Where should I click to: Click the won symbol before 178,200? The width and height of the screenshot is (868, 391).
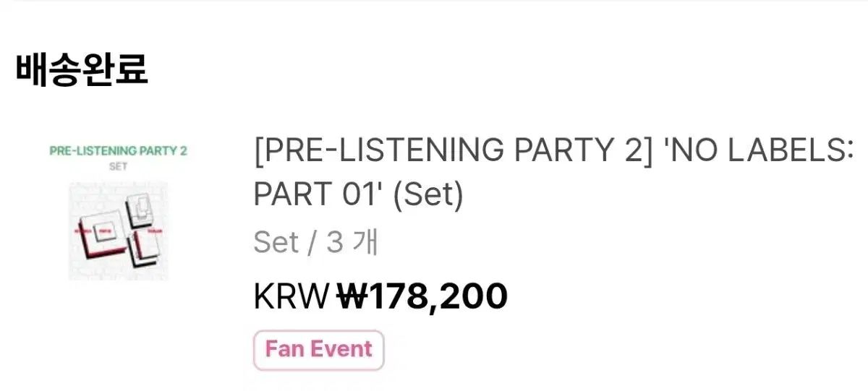[351, 296]
